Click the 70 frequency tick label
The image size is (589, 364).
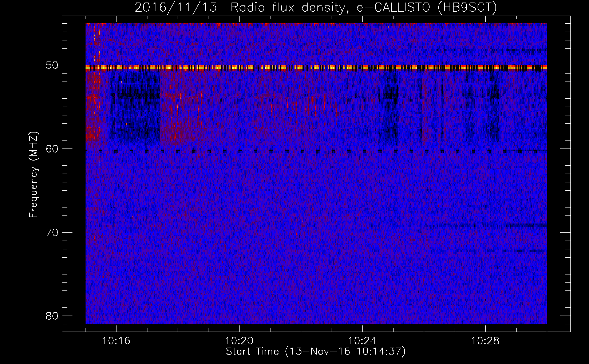[52, 232]
